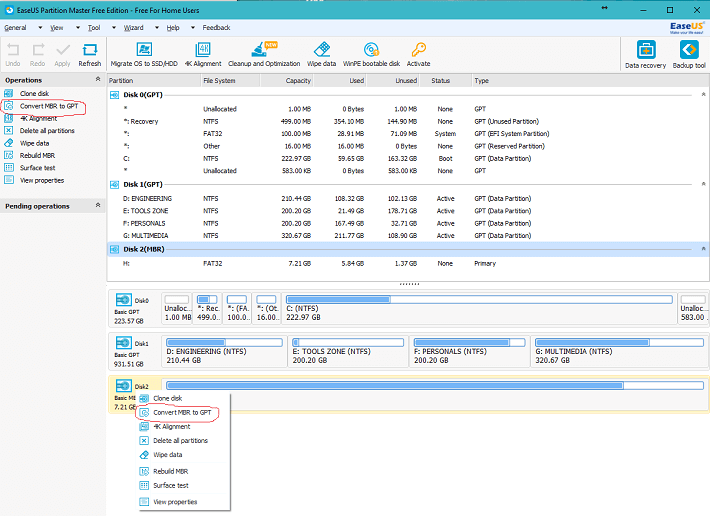Click the Activate key icon

pyautogui.click(x=418, y=55)
